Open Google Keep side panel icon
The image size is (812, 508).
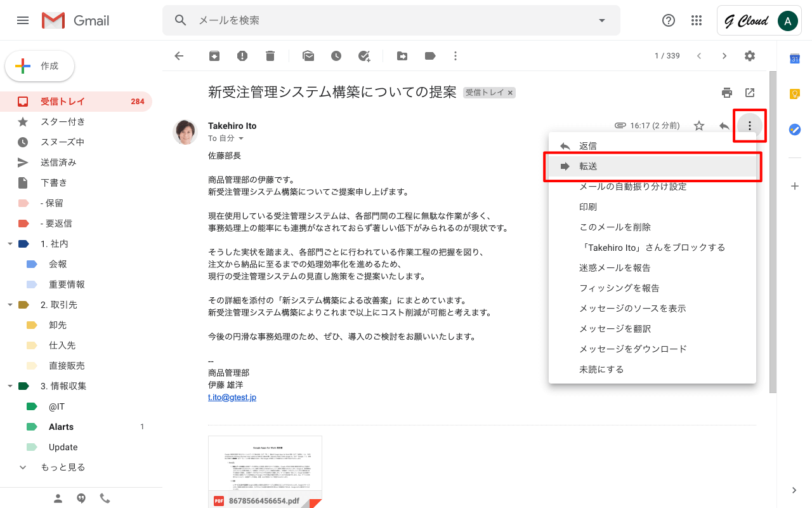coord(794,94)
